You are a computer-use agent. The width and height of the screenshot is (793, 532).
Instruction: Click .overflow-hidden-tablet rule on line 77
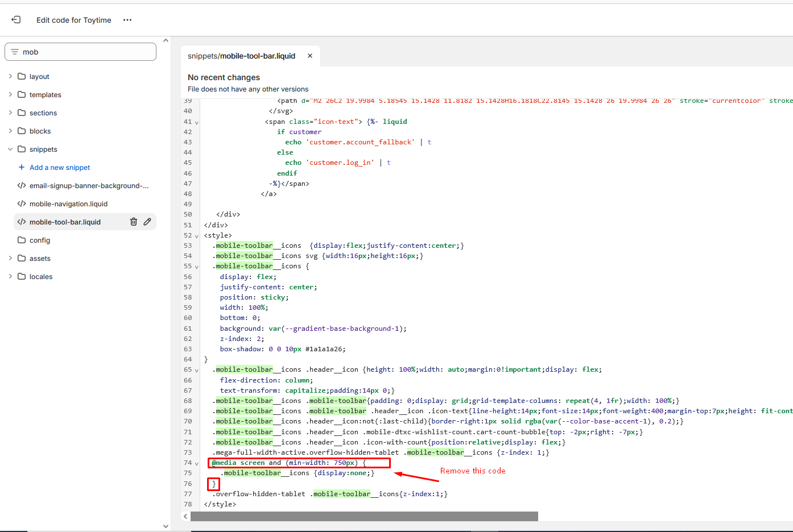pos(330,494)
